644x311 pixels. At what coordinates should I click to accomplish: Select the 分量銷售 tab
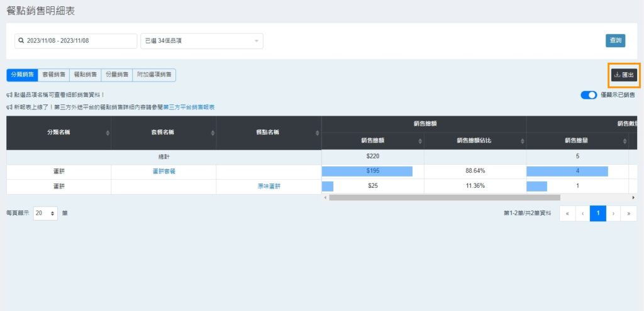point(116,75)
